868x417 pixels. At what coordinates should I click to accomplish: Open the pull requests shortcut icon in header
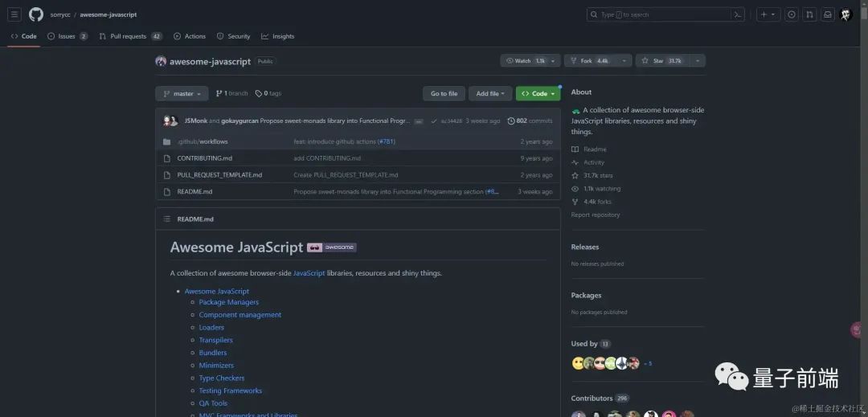pyautogui.click(x=809, y=14)
